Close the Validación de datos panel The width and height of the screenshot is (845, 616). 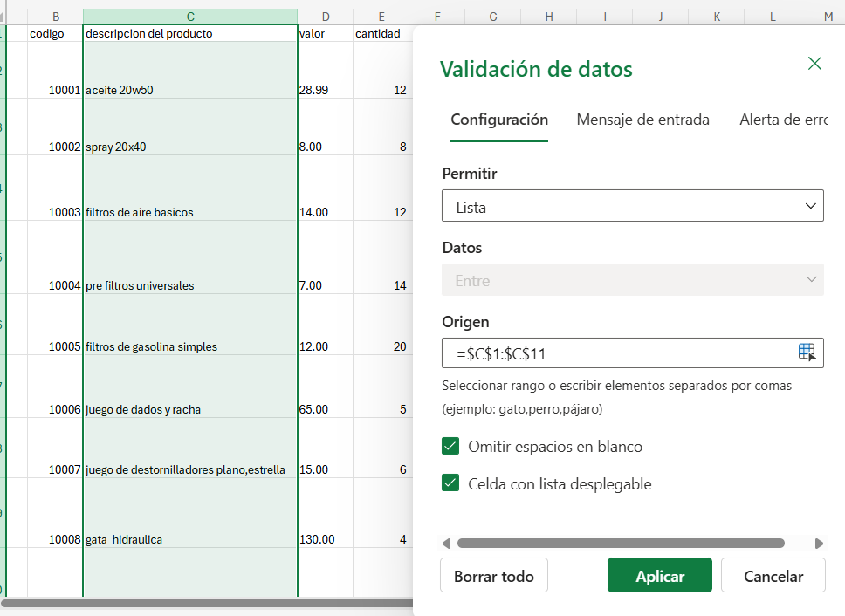point(814,64)
